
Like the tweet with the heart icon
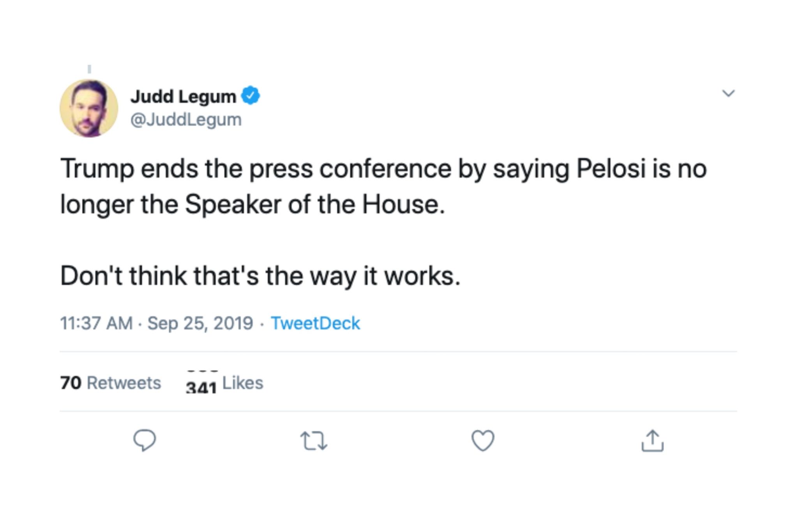coord(483,441)
